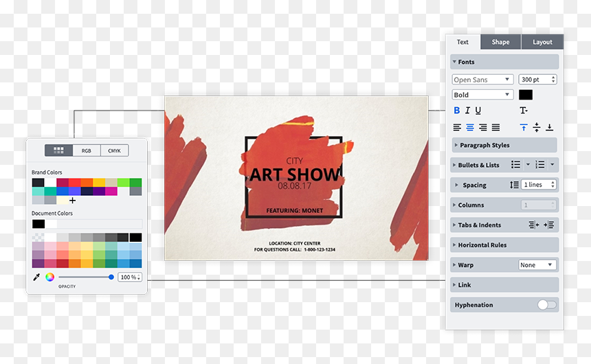This screenshot has width=591, height=364.
Task: Toggle Bold formatting icon
Action: [x=456, y=111]
